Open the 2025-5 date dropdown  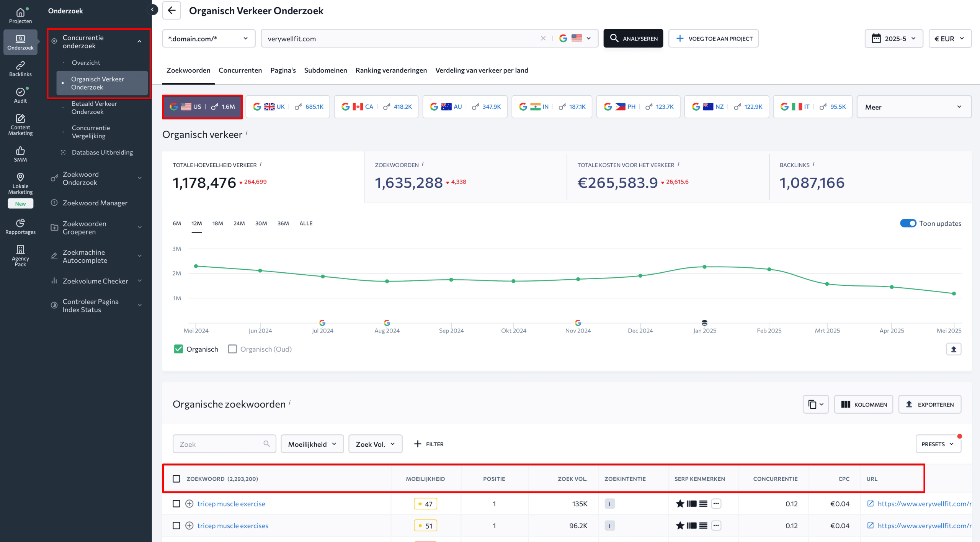[x=894, y=38]
